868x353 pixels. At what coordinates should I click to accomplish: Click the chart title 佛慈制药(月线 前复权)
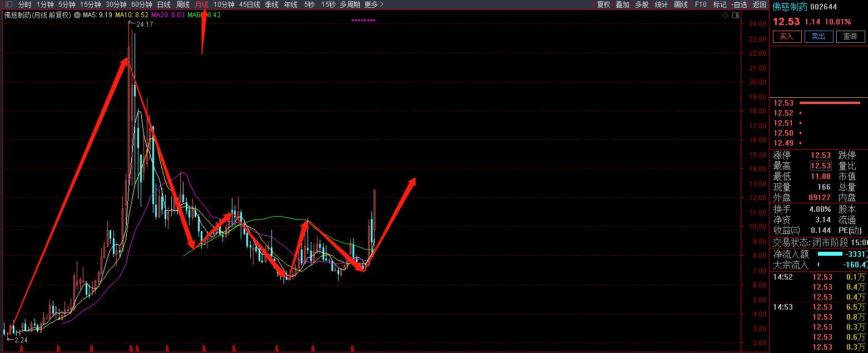coord(38,15)
